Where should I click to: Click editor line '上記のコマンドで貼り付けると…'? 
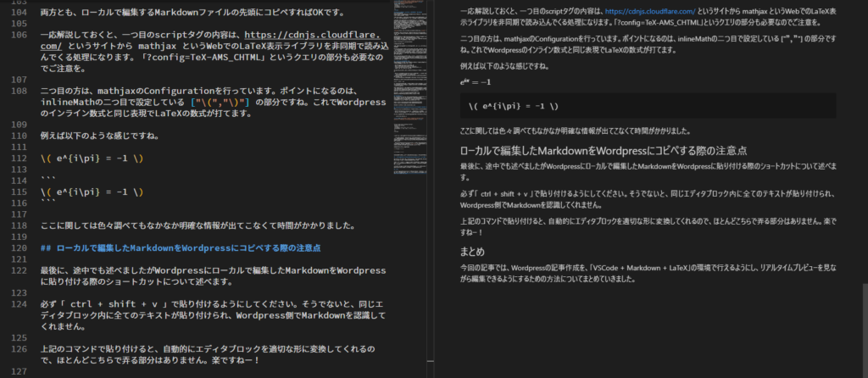click(209, 355)
